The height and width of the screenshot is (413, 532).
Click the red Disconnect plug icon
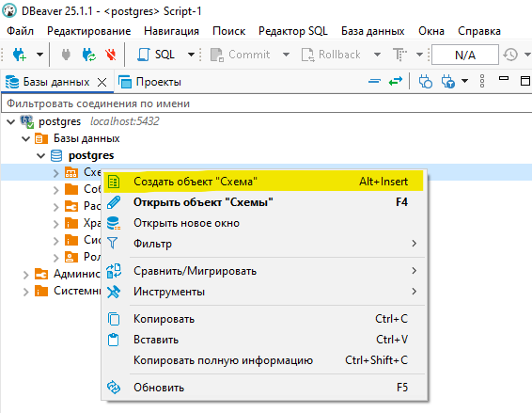coord(111,55)
